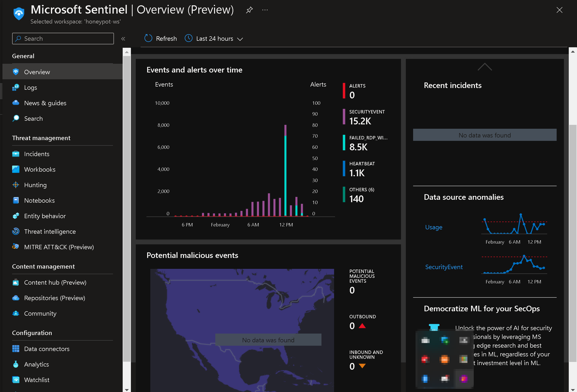Click the sidebar scrollbar up arrow
577x392 pixels.
click(x=127, y=52)
